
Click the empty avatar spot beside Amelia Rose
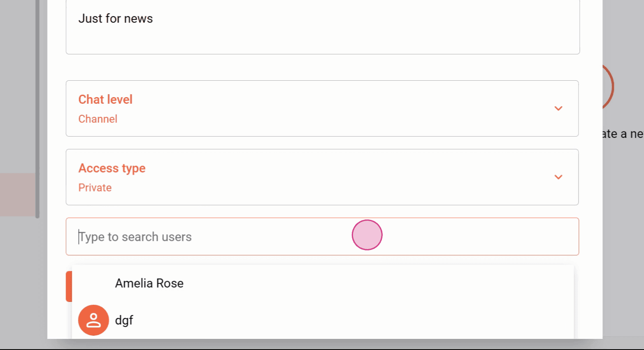click(x=93, y=283)
